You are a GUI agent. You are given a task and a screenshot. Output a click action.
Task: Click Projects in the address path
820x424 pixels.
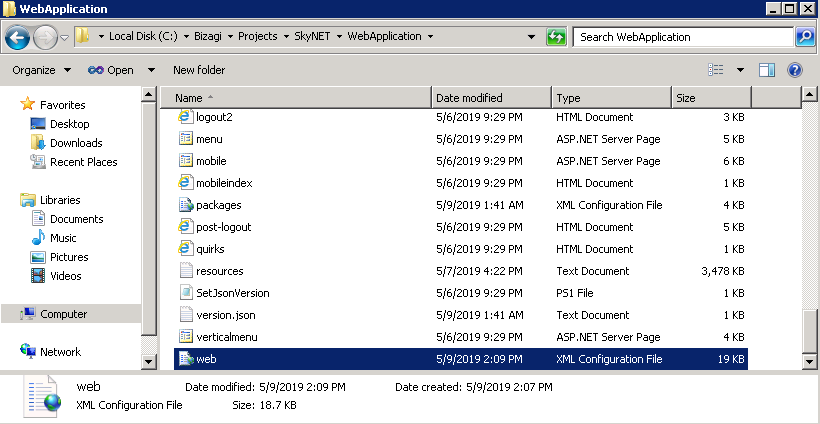pyautogui.click(x=257, y=36)
